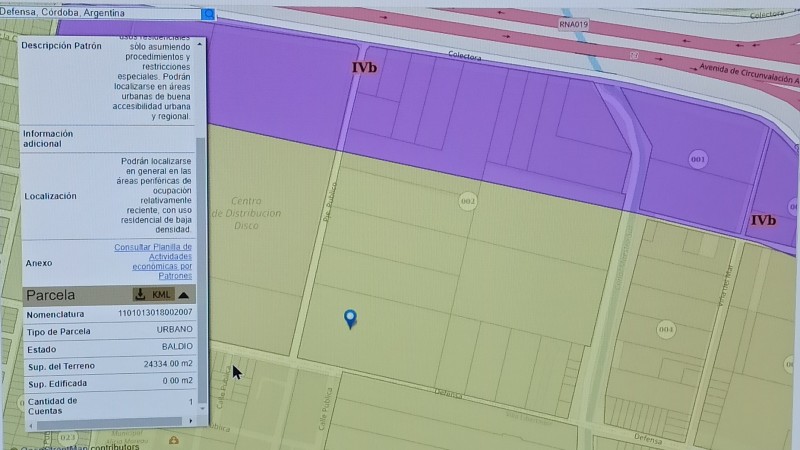800x450 pixels.
Task: Open Consultar Planilla de Actividades económicas link
Action: tap(153, 261)
